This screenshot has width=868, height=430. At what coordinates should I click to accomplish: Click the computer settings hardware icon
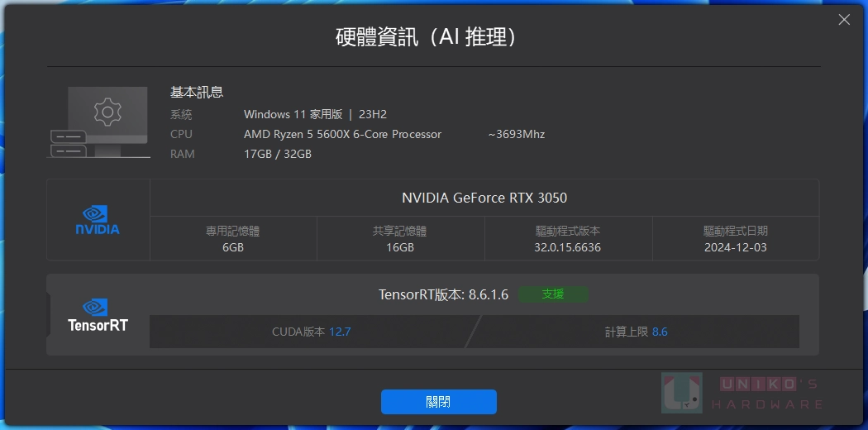coord(98,122)
